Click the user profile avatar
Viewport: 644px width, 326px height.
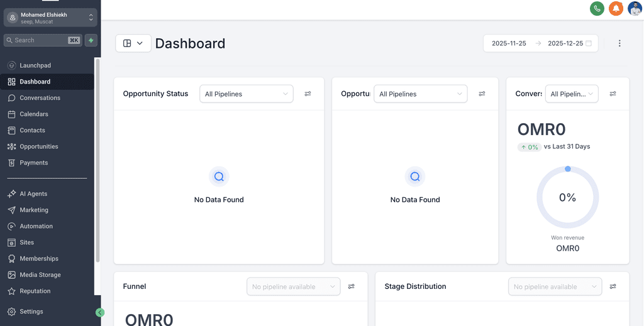(x=635, y=9)
